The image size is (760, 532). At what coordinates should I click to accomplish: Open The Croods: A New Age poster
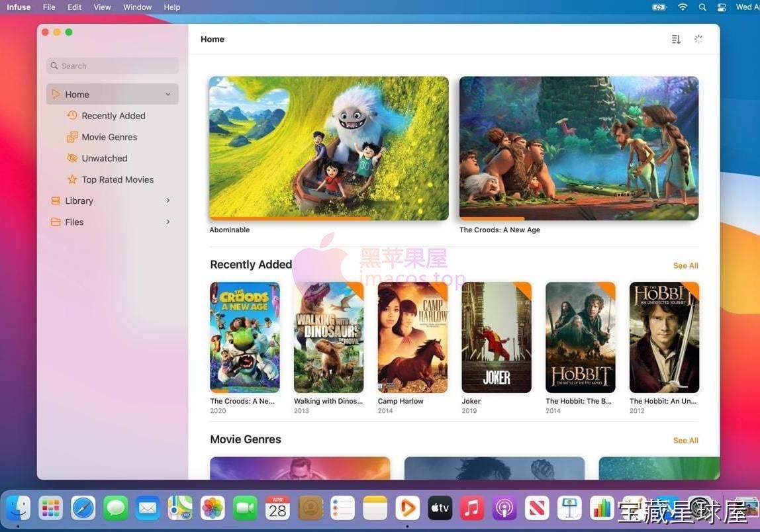pyautogui.click(x=245, y=337)
